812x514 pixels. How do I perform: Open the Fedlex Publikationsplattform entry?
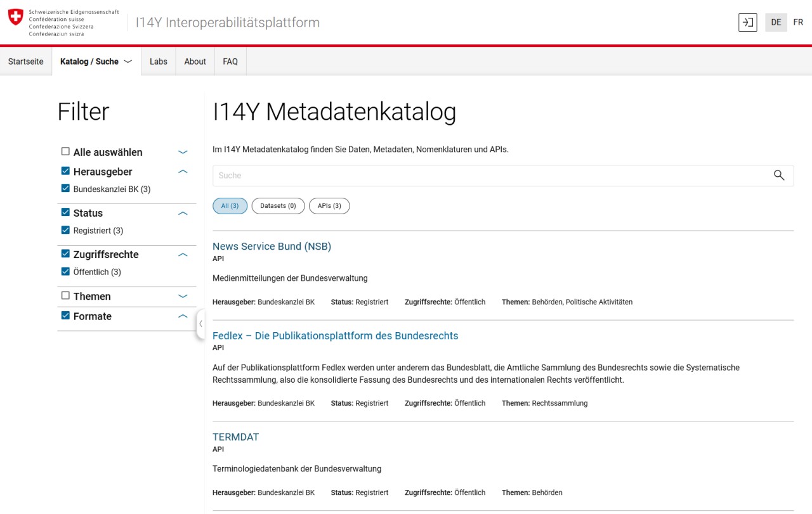(335, 336)
